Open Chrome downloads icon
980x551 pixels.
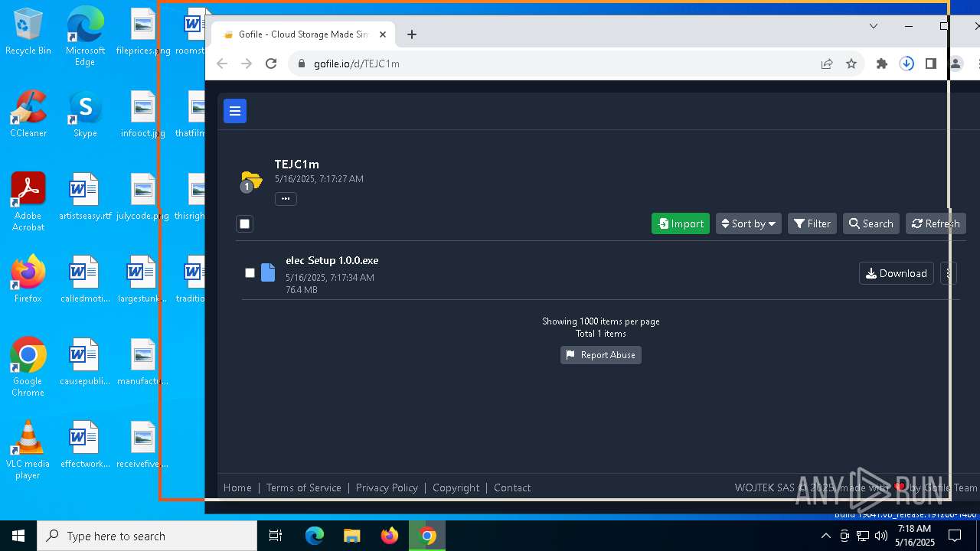coord(906,64)
